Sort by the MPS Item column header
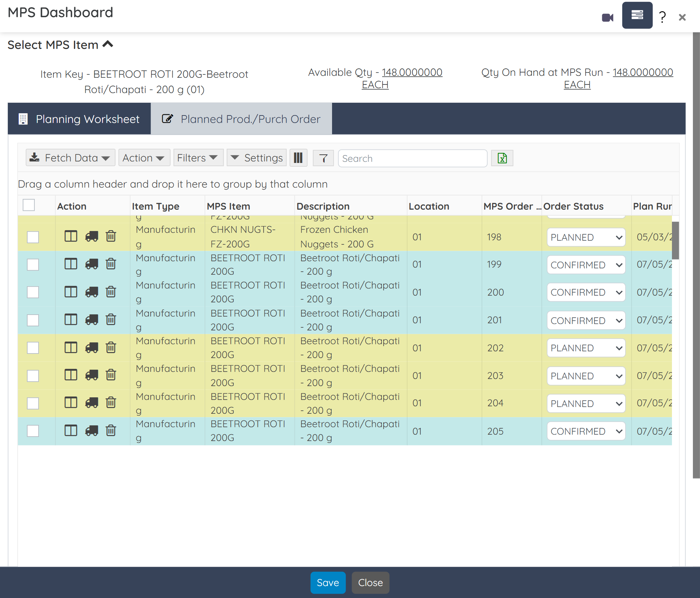This screenshot has width=700, height=598. [228, 206]
